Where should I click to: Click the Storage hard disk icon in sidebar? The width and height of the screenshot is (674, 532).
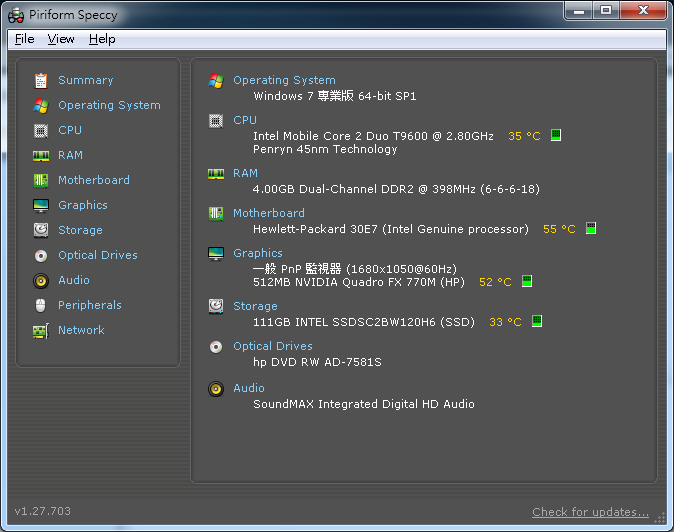click(41, 230)
